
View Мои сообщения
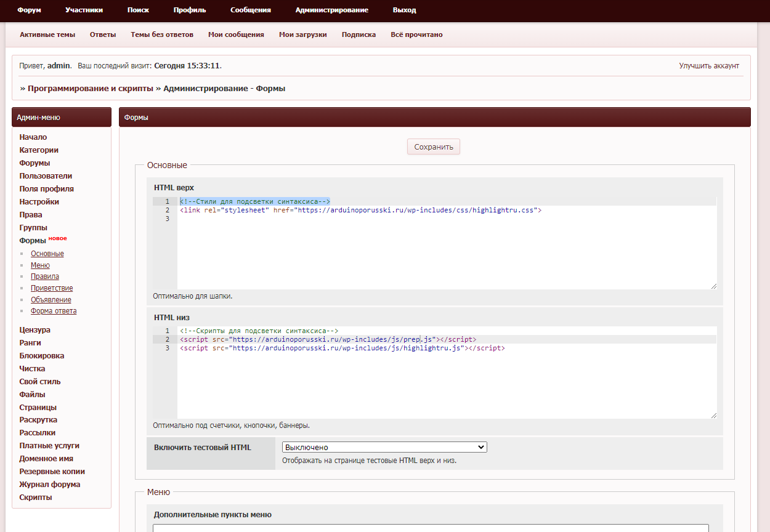point(236,34)
